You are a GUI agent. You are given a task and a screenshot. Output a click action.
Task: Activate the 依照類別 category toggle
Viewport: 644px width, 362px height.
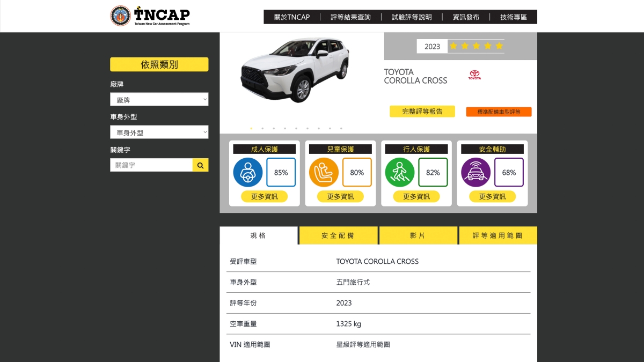(x=159, y=64)
